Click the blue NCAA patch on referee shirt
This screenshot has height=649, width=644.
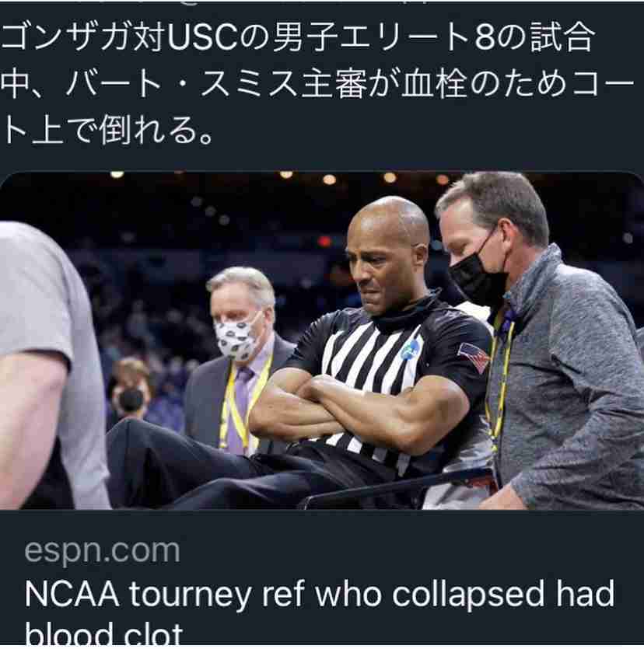(x=409, y=351)
